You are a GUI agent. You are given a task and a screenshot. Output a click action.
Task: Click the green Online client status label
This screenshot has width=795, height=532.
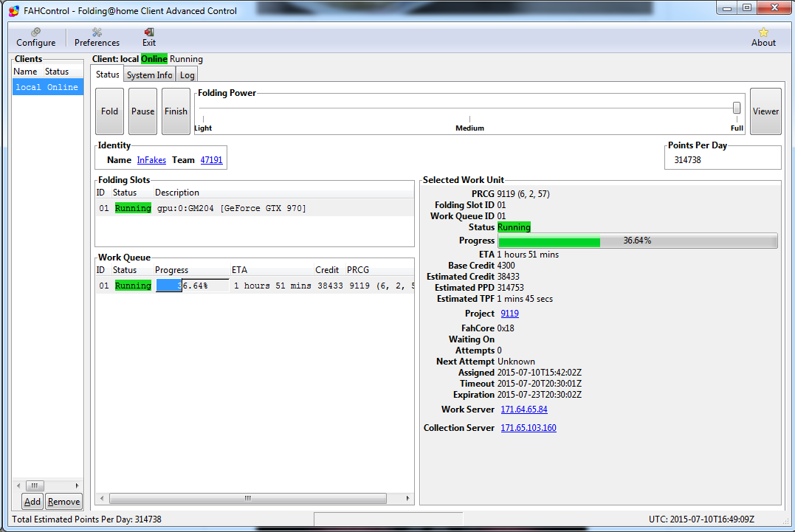point(154,59)
